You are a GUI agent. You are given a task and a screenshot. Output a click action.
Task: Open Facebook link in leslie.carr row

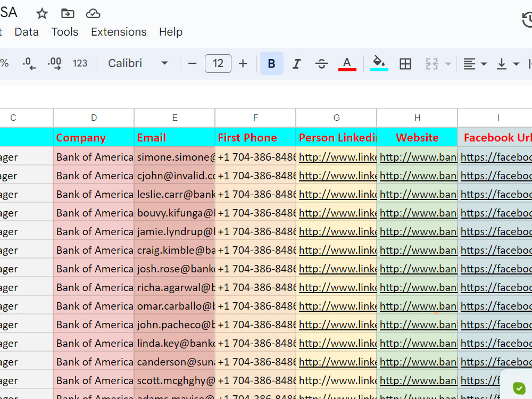tap(496, 194)
